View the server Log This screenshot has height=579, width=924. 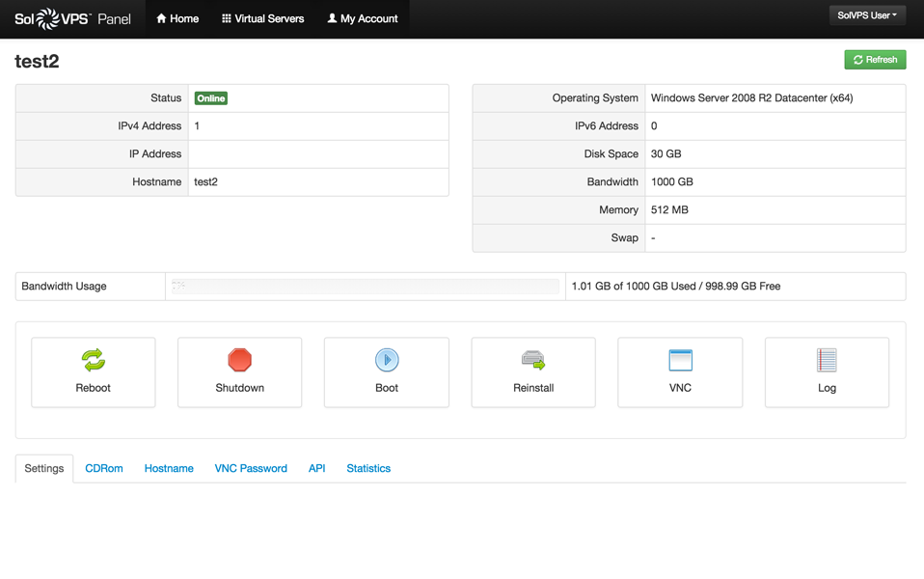click(827, 372)
